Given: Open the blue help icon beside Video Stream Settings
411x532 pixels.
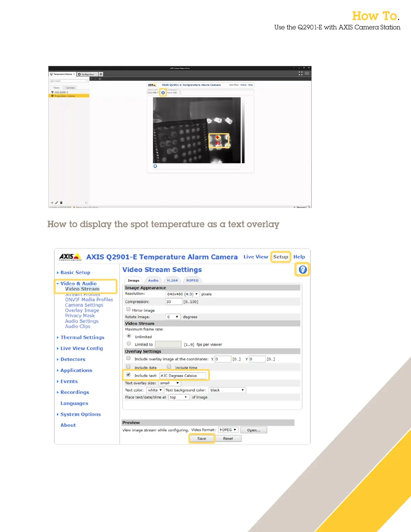Looking at the screenshot, I should [303, 269].
